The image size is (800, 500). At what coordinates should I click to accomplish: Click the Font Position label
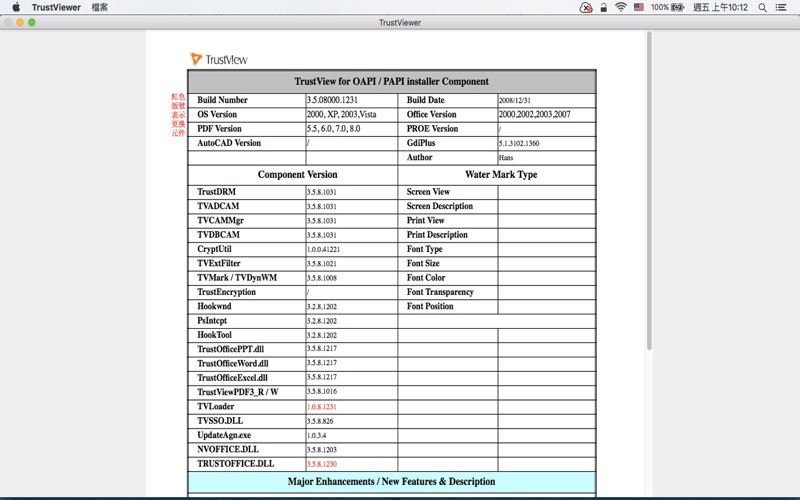pyautogui.click(x=430, y=306)
